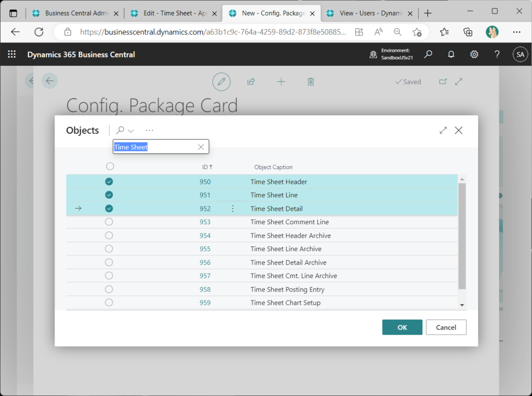Click the Environment globe icon
The width and height of the screenshot is (532, 396).
click(373, 54)
